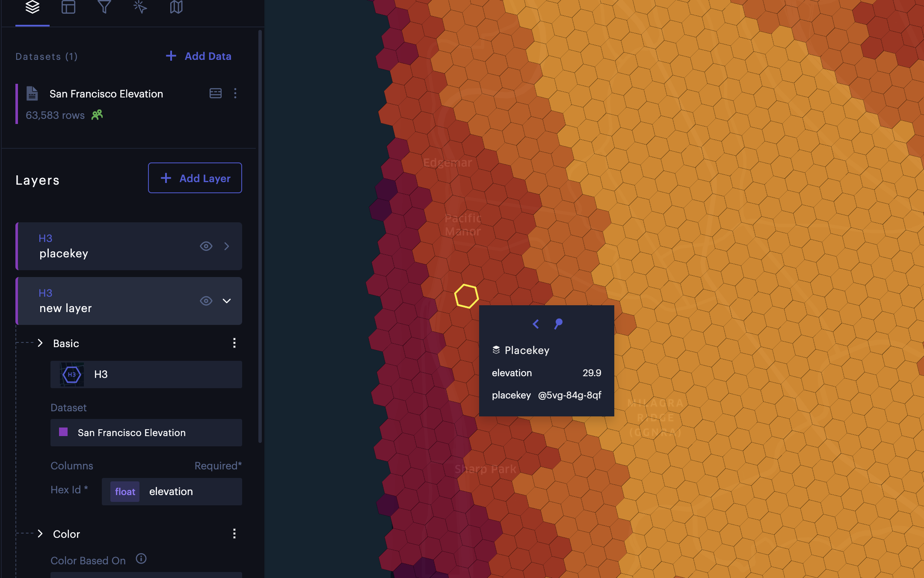Open the Hex Id column dropdown

(x=172, y=492)
